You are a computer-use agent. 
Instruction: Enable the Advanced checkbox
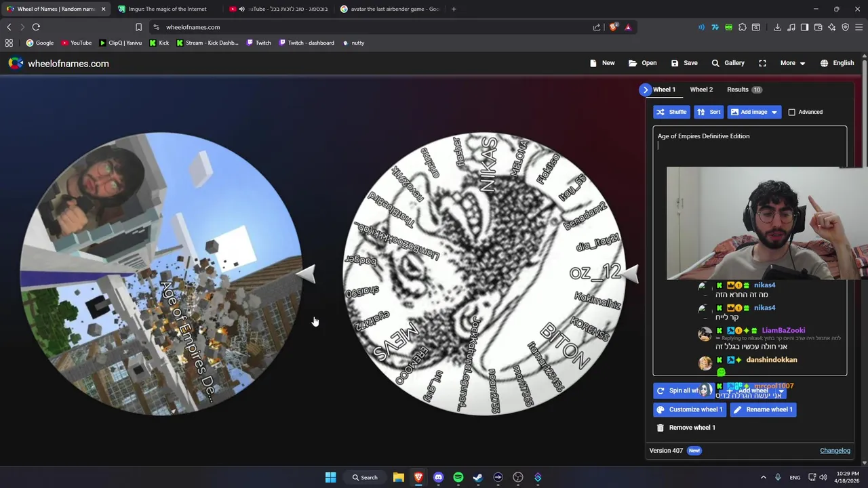point(791,112)
